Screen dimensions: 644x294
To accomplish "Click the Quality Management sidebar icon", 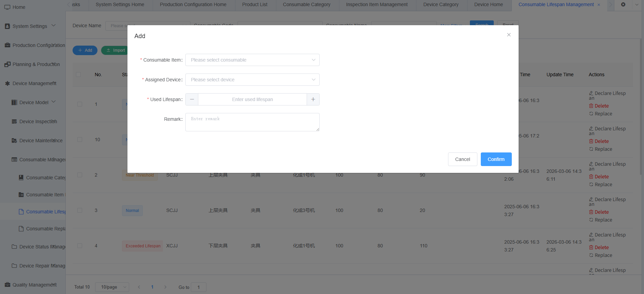I will pos(7,285).
